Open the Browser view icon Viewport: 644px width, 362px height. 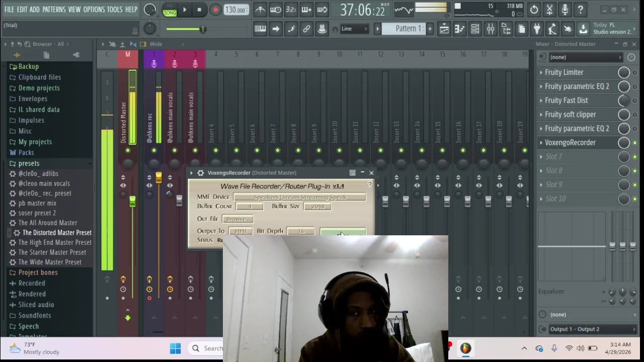tap(506, 29)
